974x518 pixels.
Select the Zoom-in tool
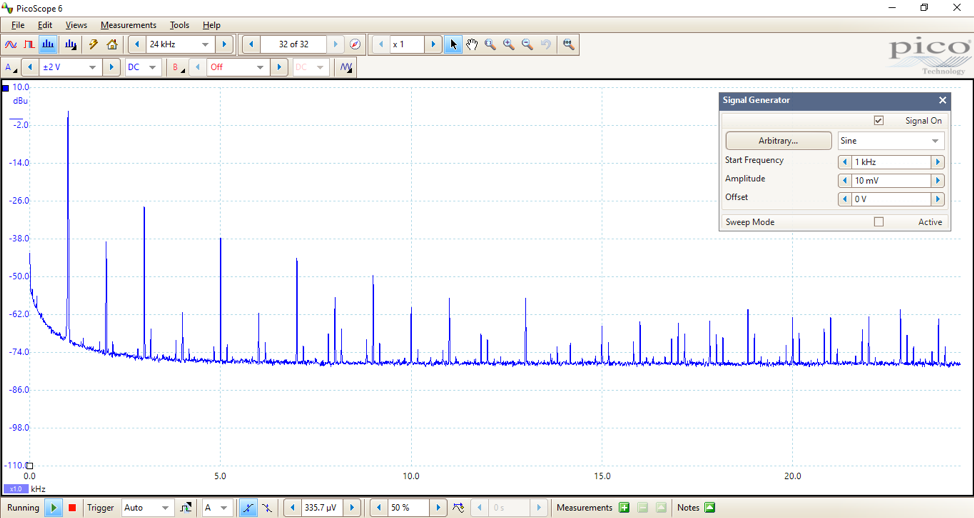[509, 45]
